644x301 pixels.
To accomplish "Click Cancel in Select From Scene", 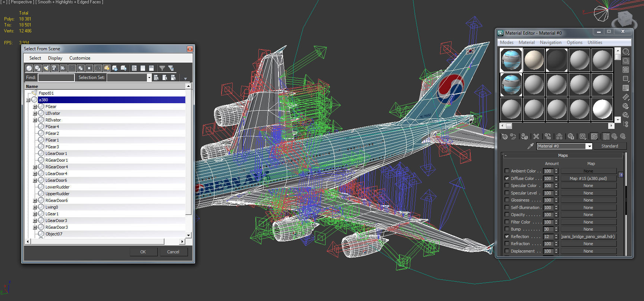I will (173, 252).
